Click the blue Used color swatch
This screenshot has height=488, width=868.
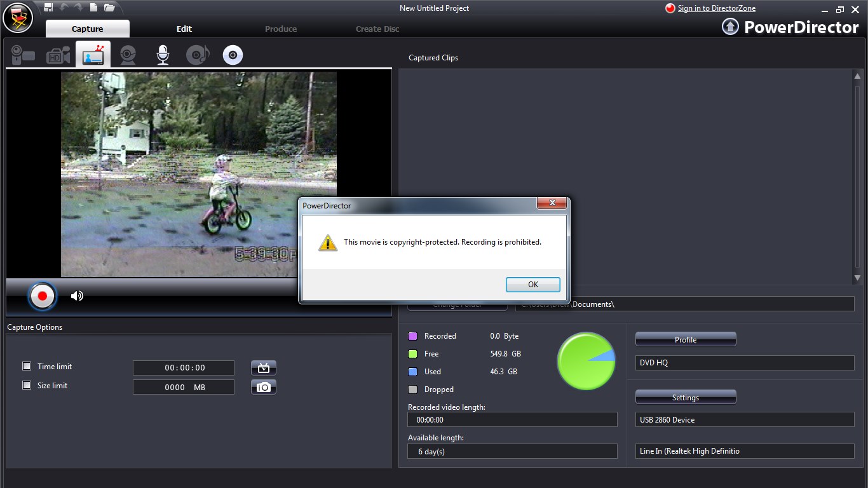click(412, 371)
